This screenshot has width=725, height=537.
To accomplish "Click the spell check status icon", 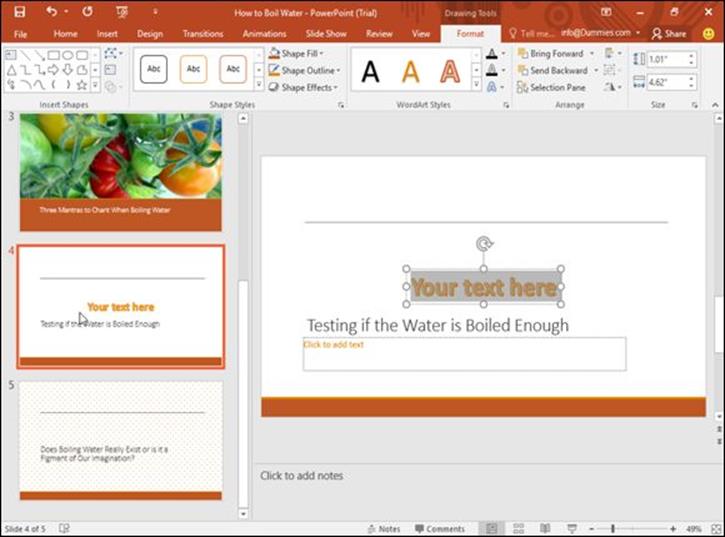I will coord(64,528).
